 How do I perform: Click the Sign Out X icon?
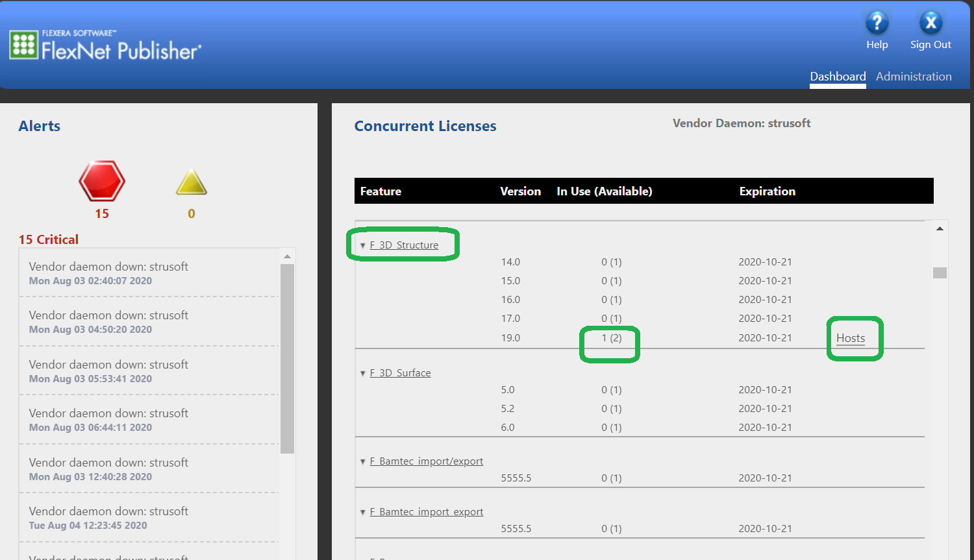[x=930, y=23]
